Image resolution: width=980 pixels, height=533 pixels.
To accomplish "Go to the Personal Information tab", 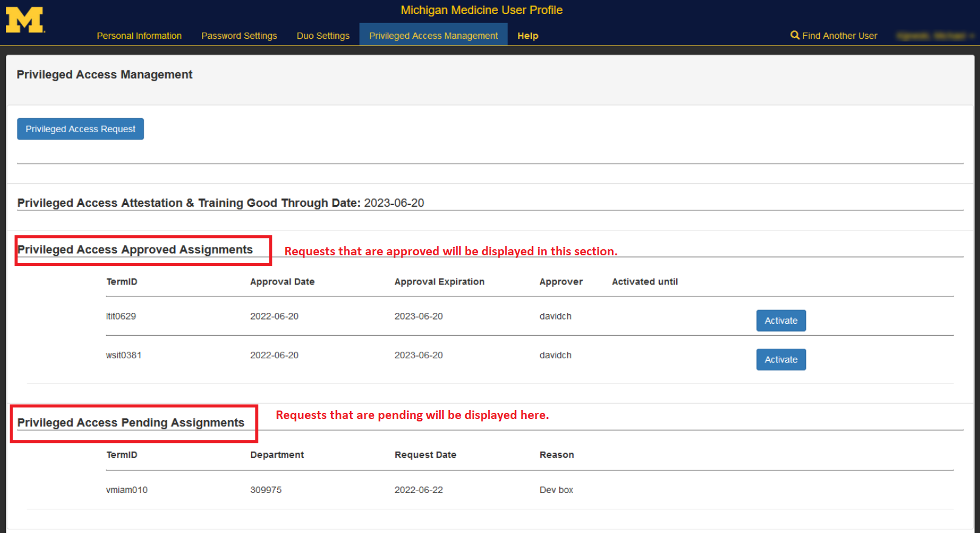I will pos(139,36).
